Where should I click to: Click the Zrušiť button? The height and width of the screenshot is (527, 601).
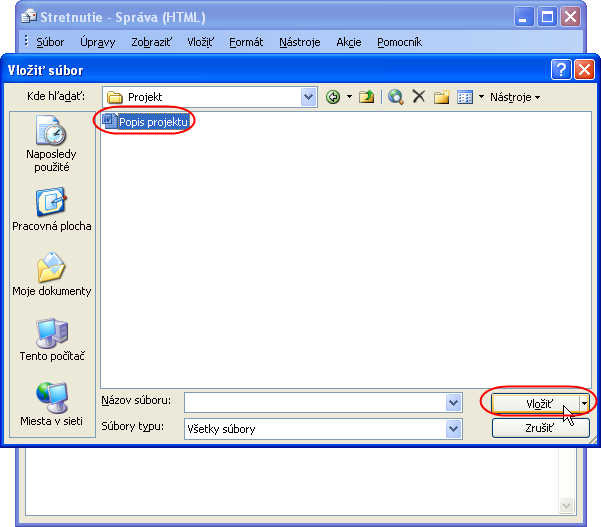point(540,428)
